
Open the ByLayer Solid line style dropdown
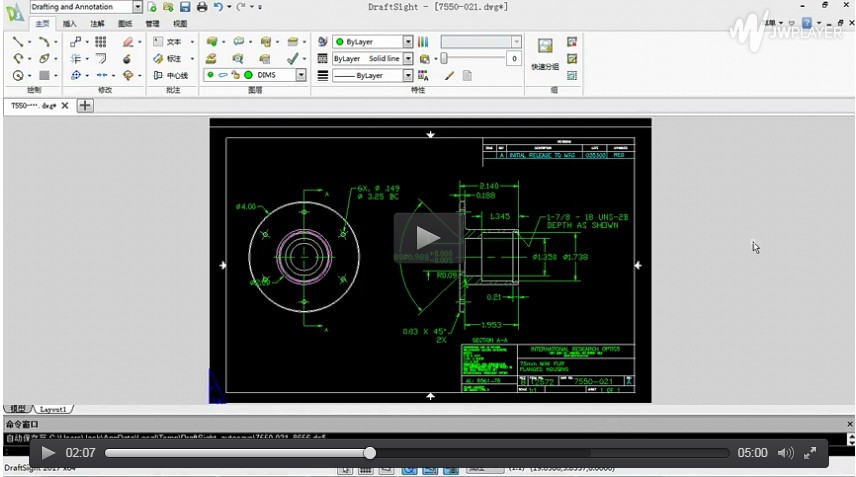tap(408, 59)
